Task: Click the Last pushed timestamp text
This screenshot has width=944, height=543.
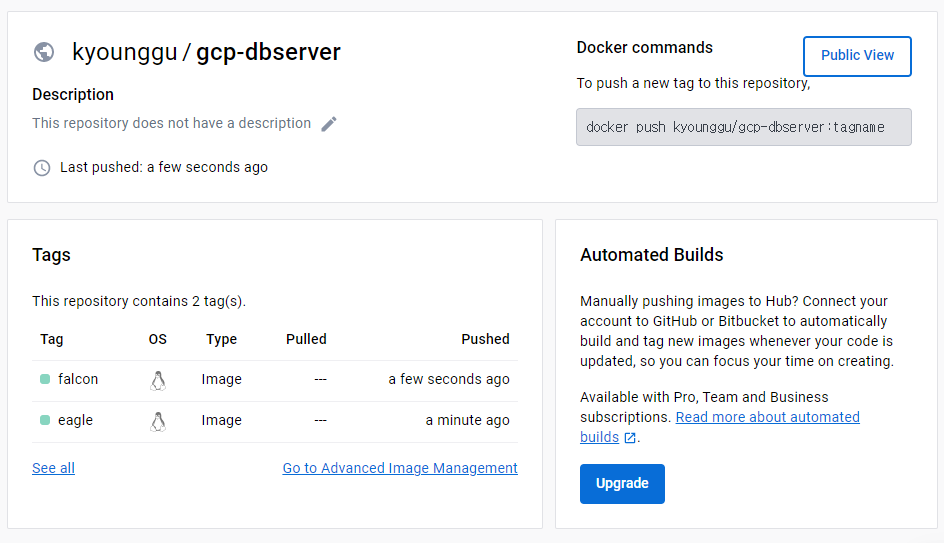Action: click(x=164, y=167)
